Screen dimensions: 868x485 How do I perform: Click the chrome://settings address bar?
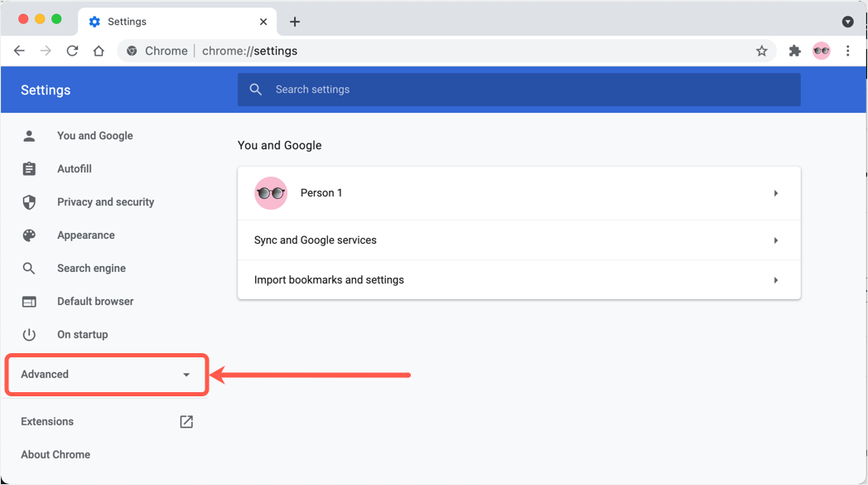[x=439, y=51]
